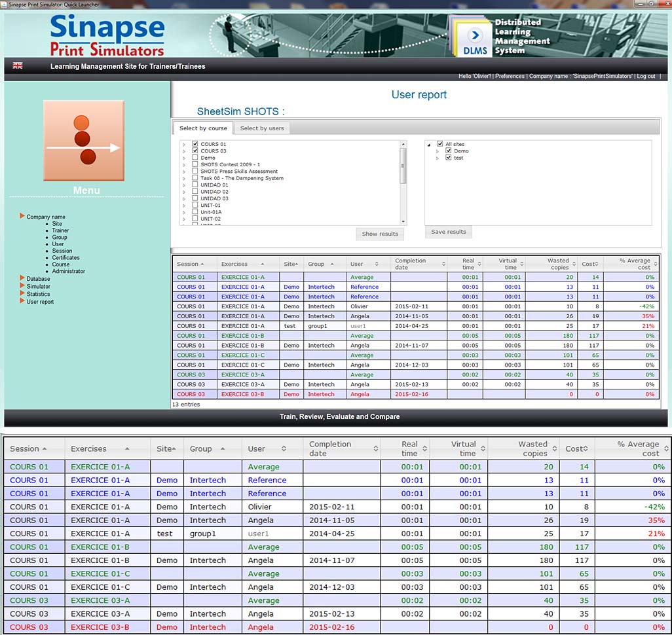Click EXERCICE 03-B in upper table
Image resolution: width=672 pixels, height=635 pixels.
coord(242,394)
